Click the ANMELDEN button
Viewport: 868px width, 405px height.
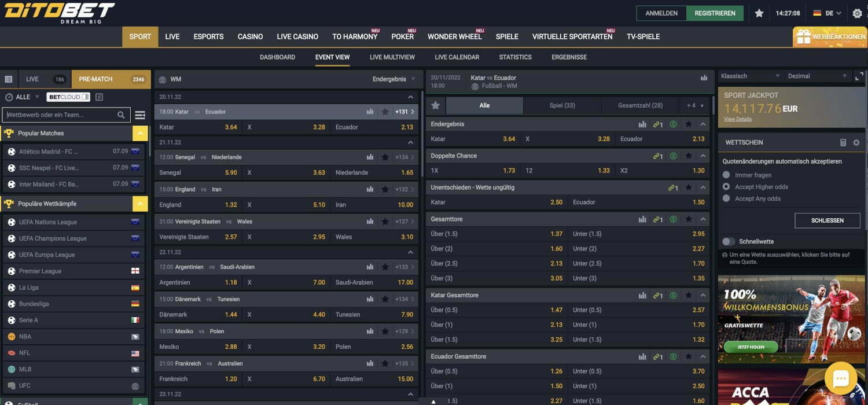coord(661,13)
